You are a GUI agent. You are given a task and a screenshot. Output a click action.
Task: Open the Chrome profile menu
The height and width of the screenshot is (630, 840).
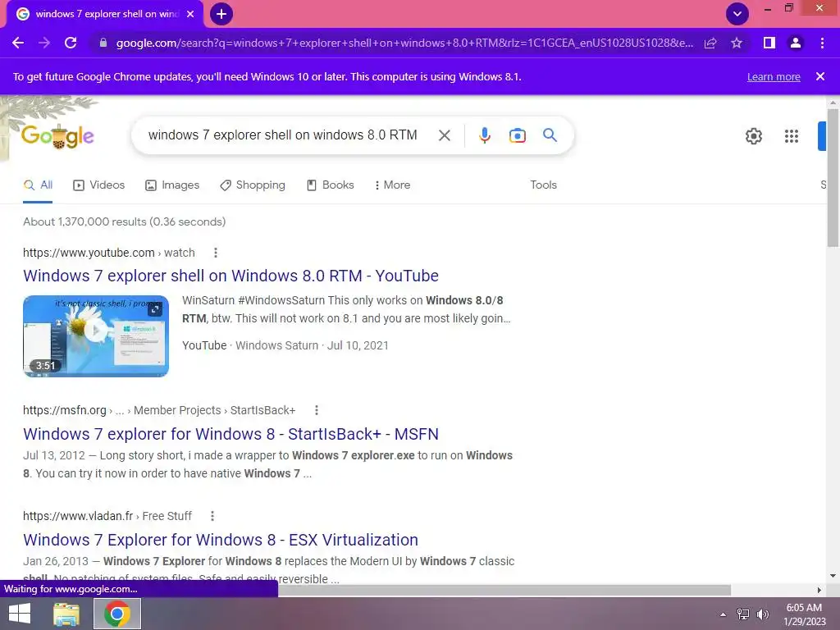[x=796, y=43]
